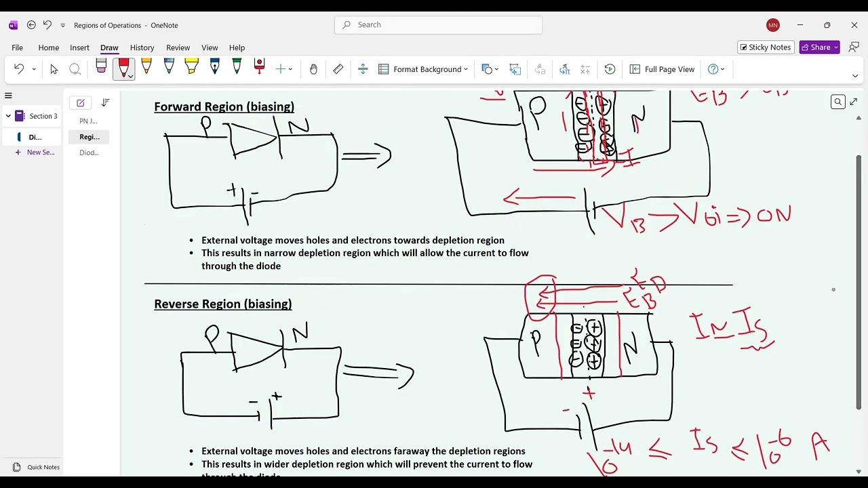The width and height of the screenshot is (868, 488).
Task: Click the Math assistant icon
Action: [585, 69]
